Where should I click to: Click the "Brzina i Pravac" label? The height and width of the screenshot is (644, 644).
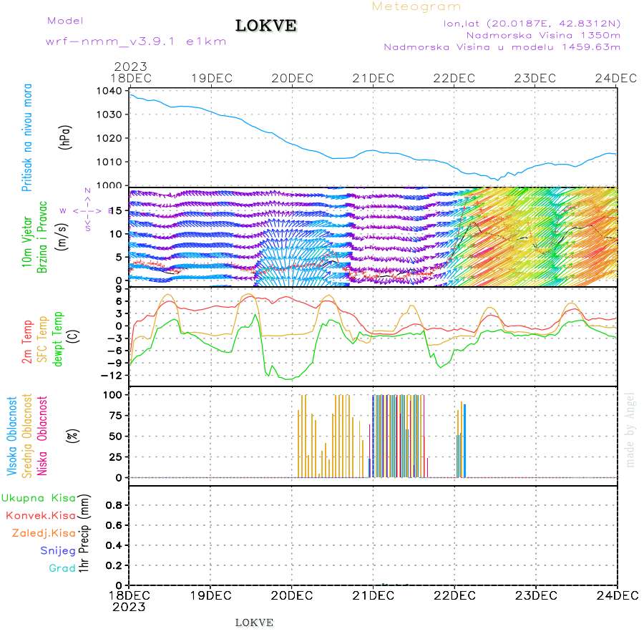(42, 238)
